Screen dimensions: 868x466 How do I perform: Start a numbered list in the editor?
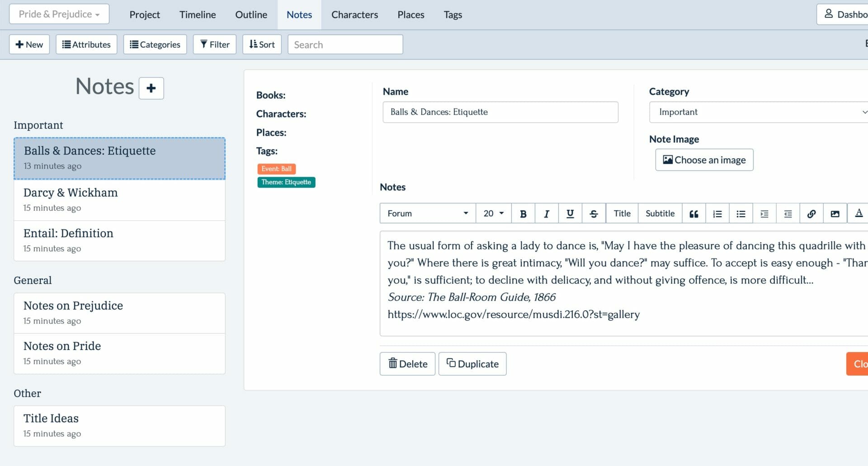pos(717,214)
